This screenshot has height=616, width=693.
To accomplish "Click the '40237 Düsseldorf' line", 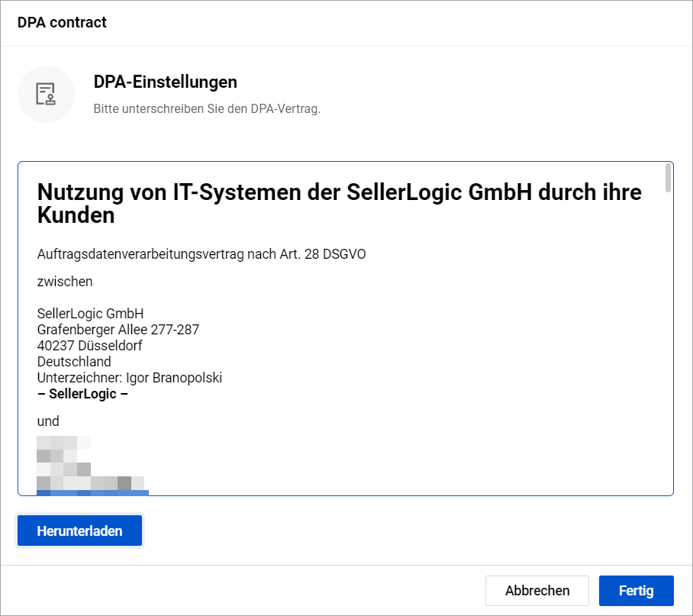I will tap(90, 346).
